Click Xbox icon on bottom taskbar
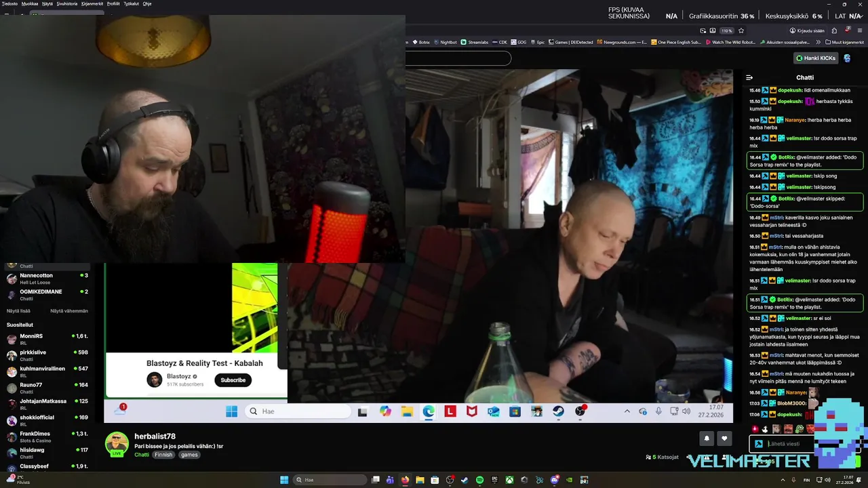This screenshot has height=488, width=868. (x=509, y=480)
